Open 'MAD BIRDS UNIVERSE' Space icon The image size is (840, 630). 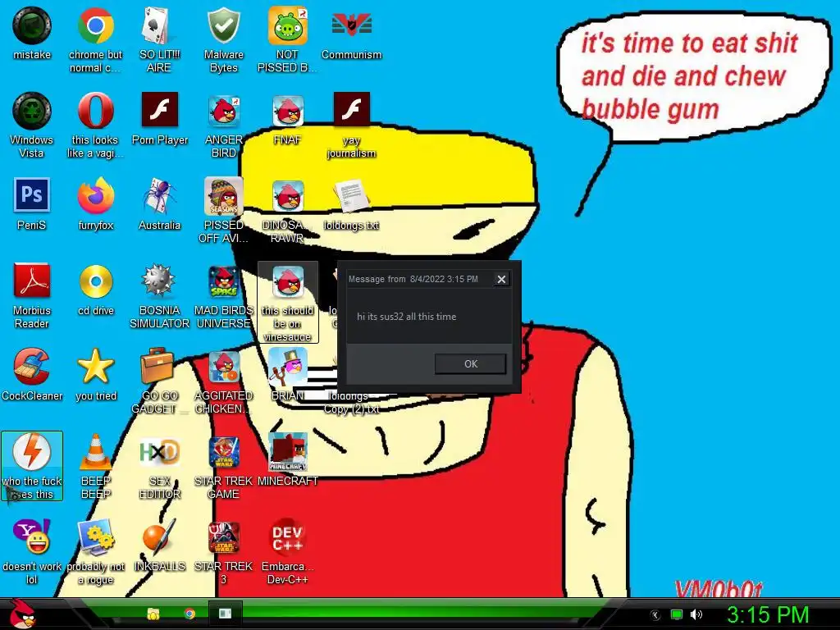click(x=223, y=295)
